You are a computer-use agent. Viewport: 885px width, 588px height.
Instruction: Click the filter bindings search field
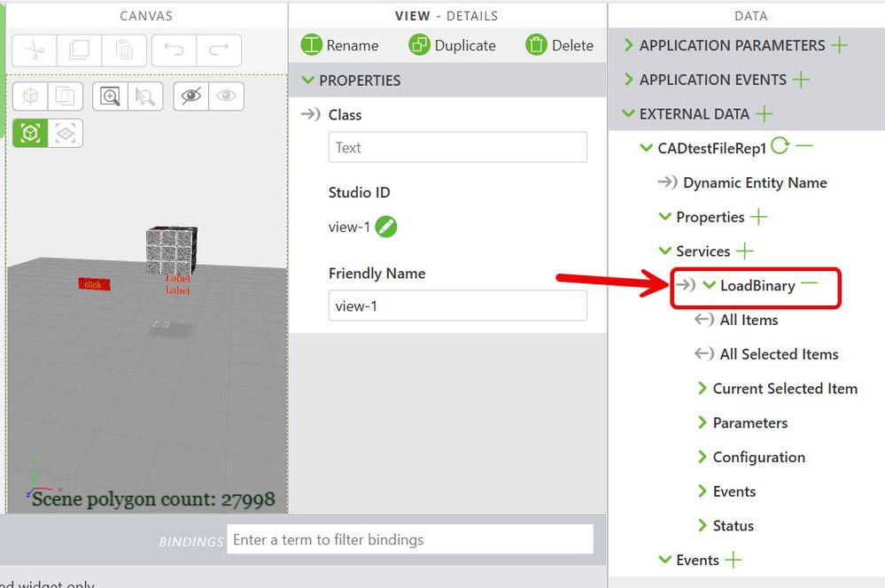click(x=410, y=539)
